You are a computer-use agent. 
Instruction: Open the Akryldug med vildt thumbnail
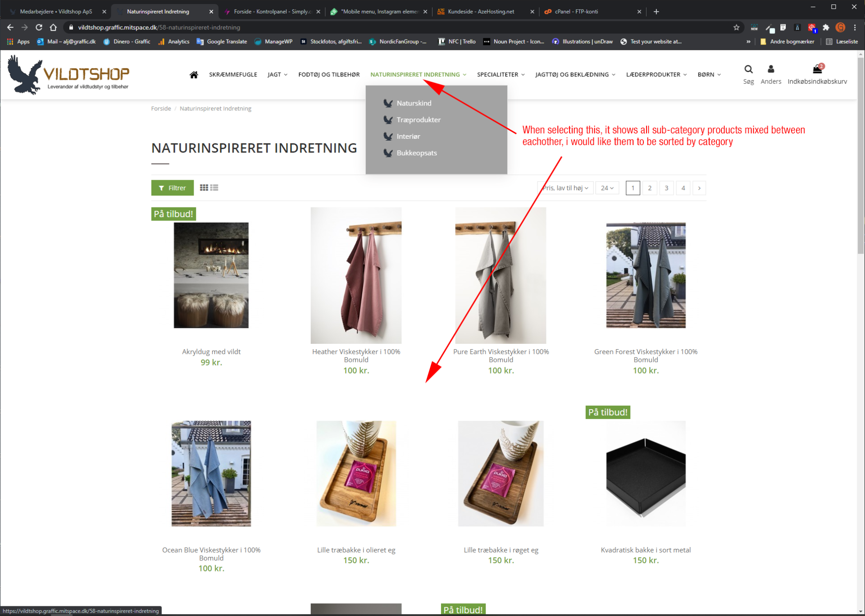tap(211, 275)
